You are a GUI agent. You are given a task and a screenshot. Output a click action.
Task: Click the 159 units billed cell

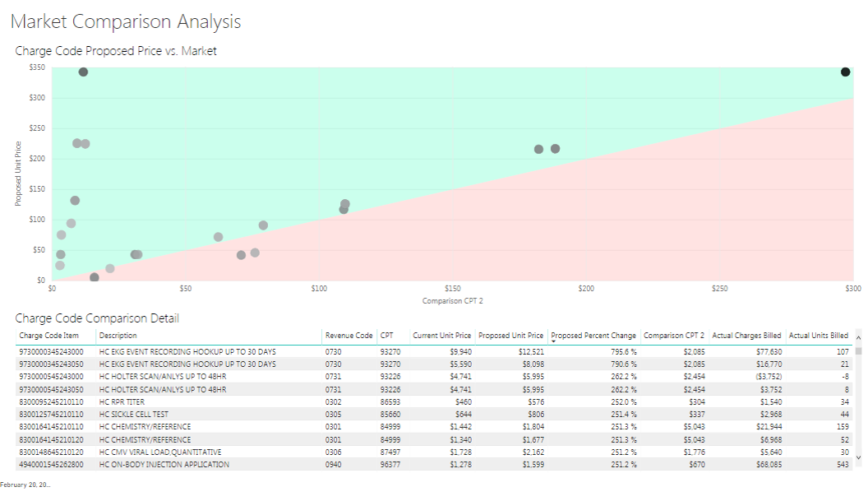click(x=843, y=427)
